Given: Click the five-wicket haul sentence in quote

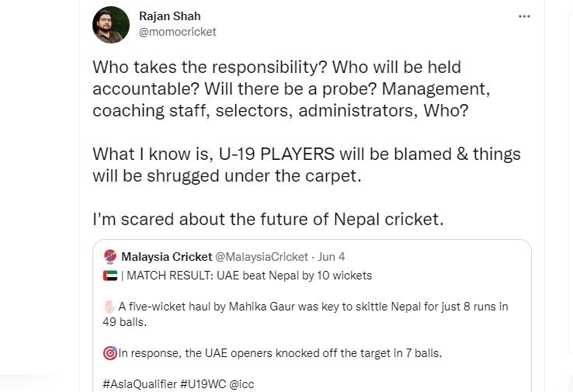Looking at the screenshot, I should pyautogui.click(x=305, y=314).
